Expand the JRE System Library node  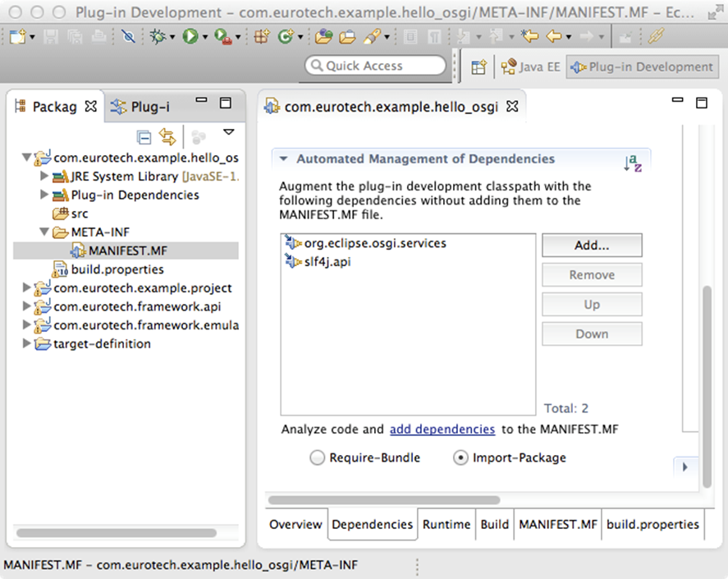[x=44, y=176]
